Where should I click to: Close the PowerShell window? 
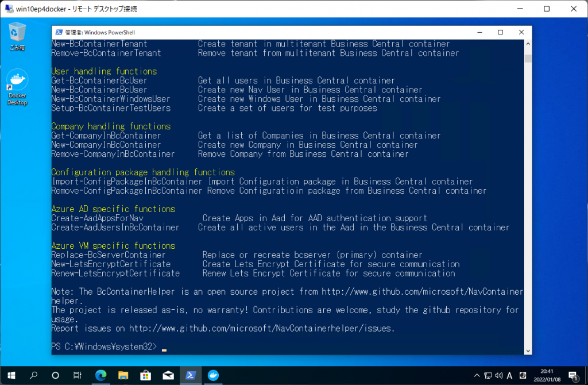pyautogui.click(x=521, y=32)
